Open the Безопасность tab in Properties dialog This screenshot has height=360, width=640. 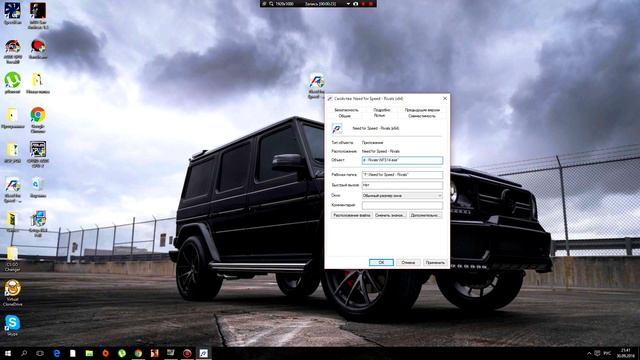pos(346,110)
